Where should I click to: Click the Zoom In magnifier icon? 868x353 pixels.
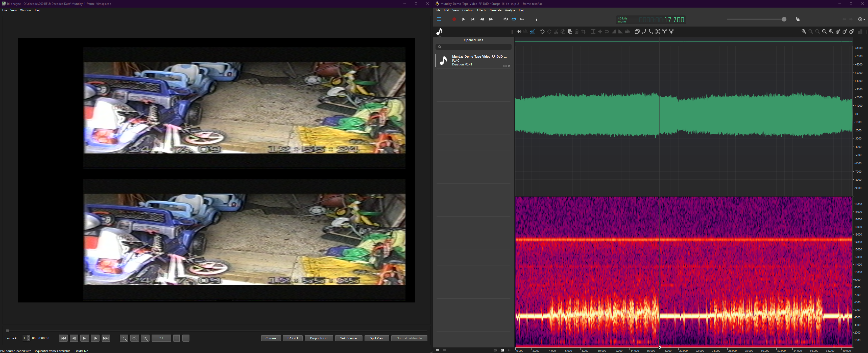(804, 32)
